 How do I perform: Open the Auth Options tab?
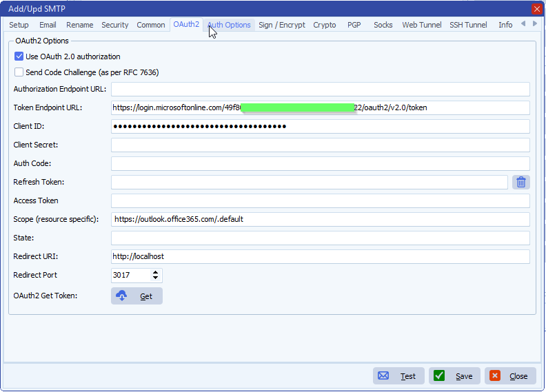[x=229, y=25]
